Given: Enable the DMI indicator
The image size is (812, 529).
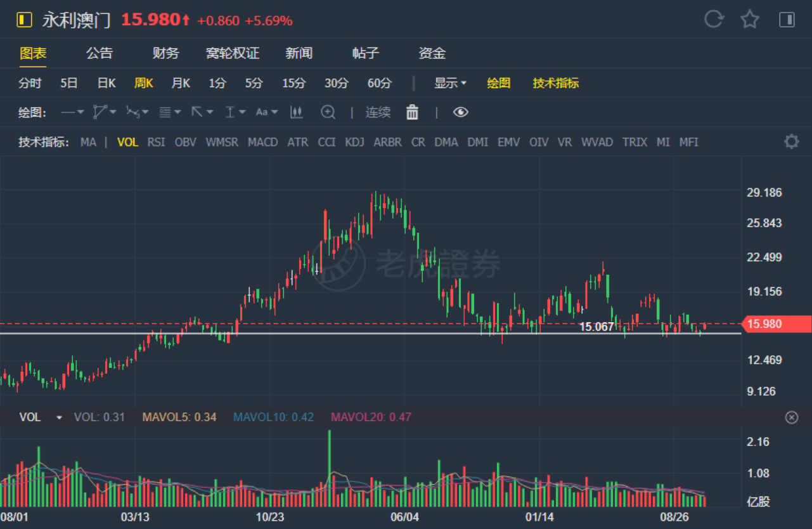Looking at the screenshot, I should tap(478, 142).
